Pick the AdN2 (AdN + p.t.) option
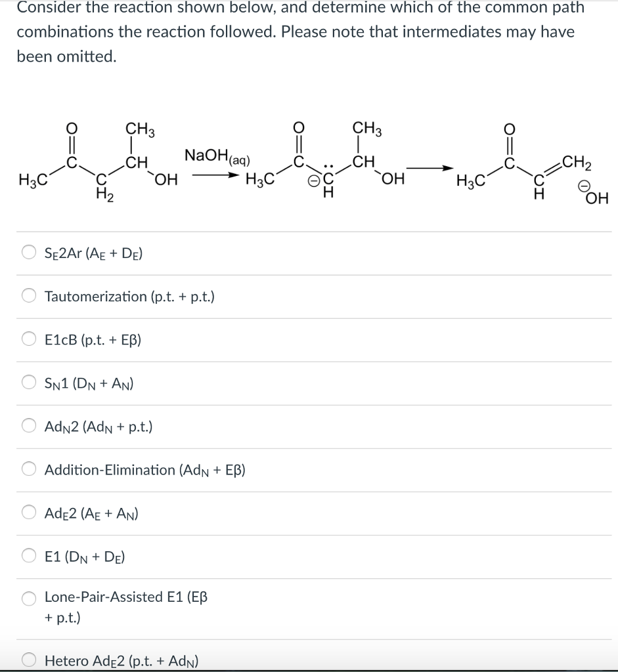Screen dimensions: 618x672 coord(29,425)
